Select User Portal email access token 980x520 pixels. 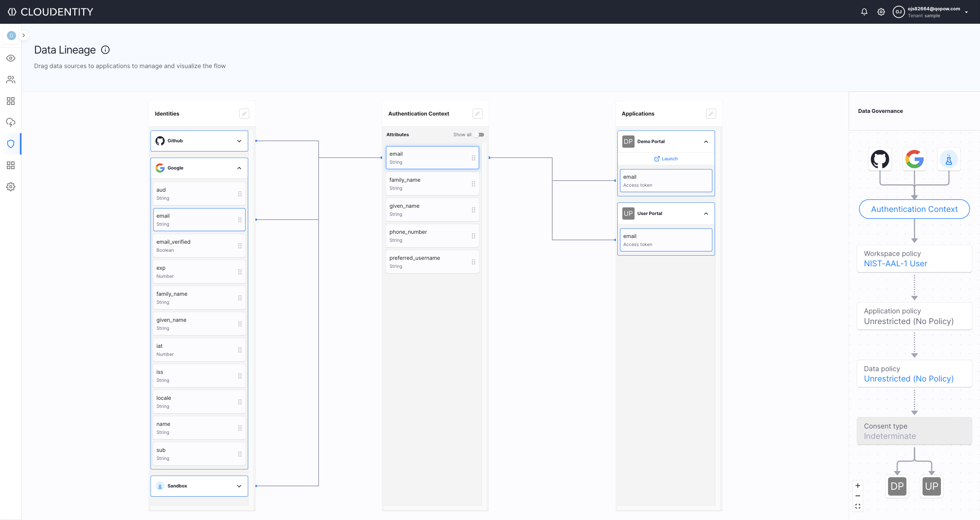(666, 240)
